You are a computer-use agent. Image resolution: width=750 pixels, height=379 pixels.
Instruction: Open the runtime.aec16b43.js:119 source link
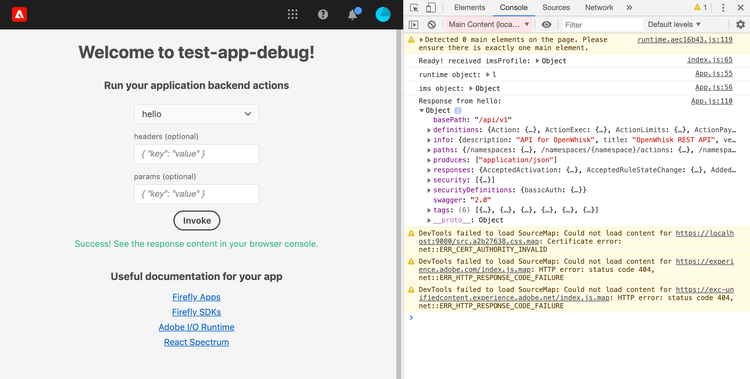coord(684,40)
